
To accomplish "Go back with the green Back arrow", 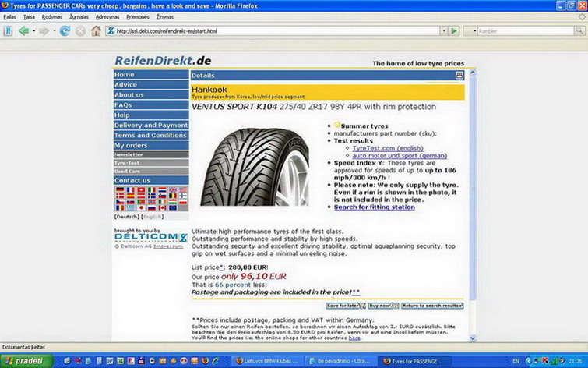I will (x=23, y=30).
